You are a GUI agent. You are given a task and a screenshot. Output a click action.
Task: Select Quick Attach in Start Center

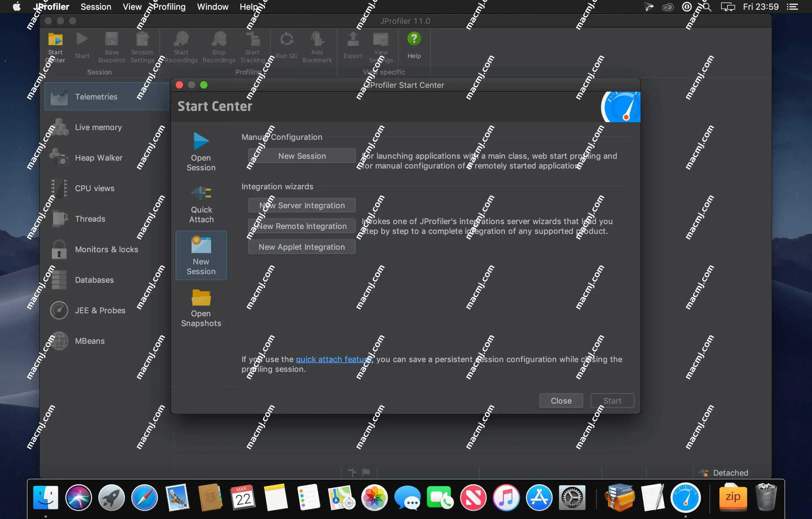coord(201,204)
